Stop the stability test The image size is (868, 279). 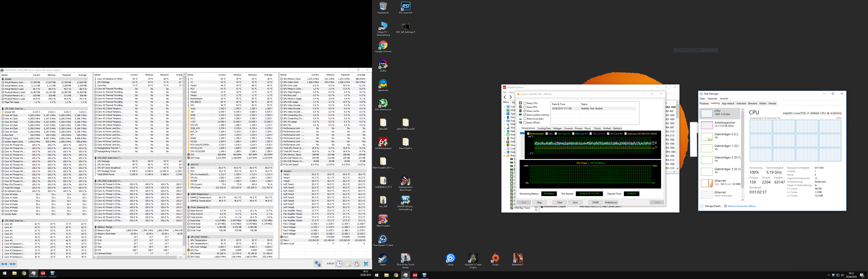pos(539,202)
